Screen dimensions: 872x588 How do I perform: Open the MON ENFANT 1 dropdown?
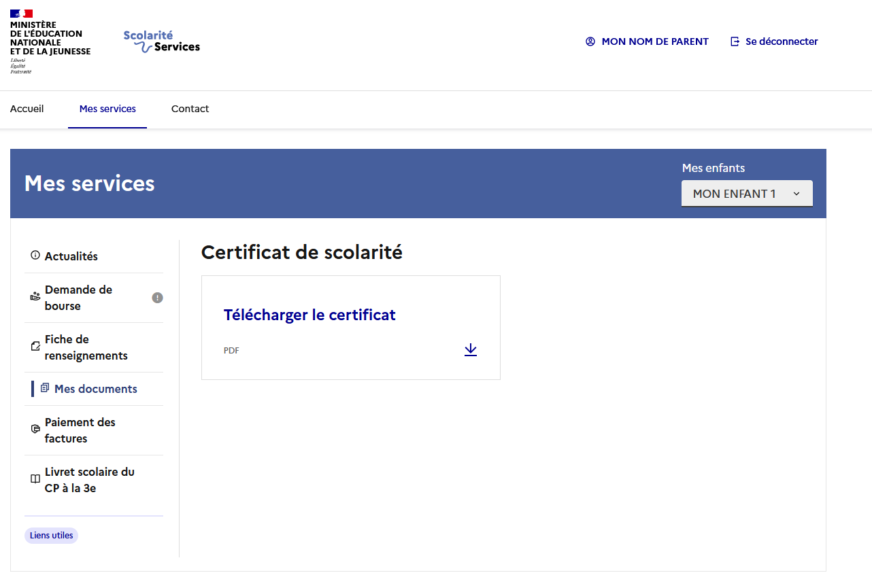coord(746,194)
